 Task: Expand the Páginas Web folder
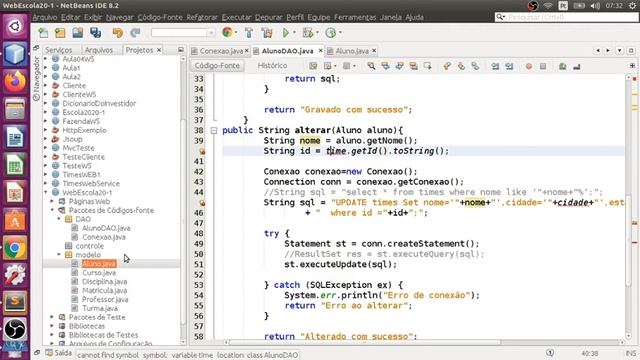52,201
